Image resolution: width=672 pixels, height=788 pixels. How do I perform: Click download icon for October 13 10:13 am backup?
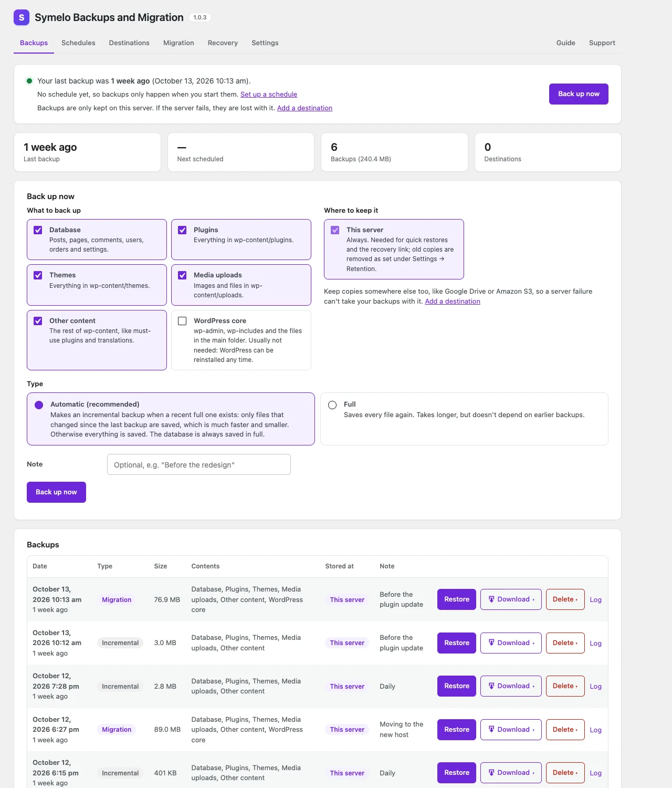click(x=491, y=599)
